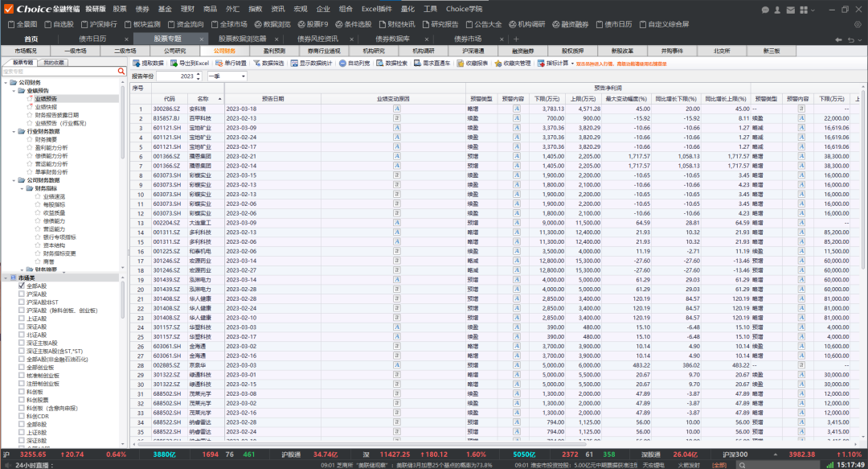Open the 股票F9 shortcut
Viewport: 868px width, 469px height.
[x=313, y=24]
